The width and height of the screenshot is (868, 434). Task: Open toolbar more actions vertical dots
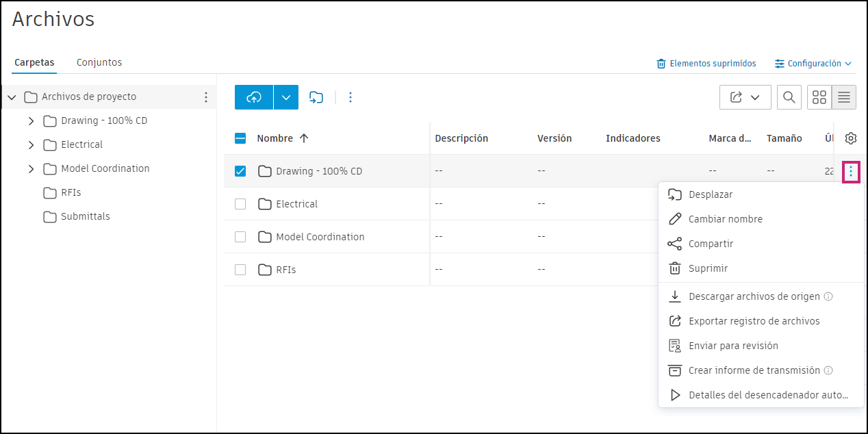point(350,97)
